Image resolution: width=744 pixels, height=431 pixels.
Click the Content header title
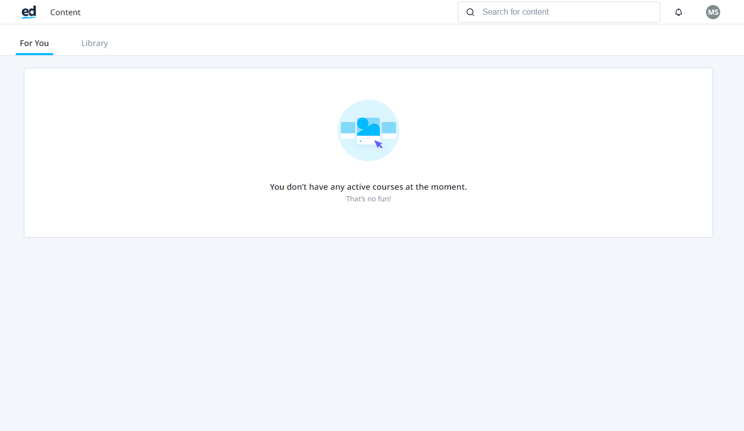point(65,12)
